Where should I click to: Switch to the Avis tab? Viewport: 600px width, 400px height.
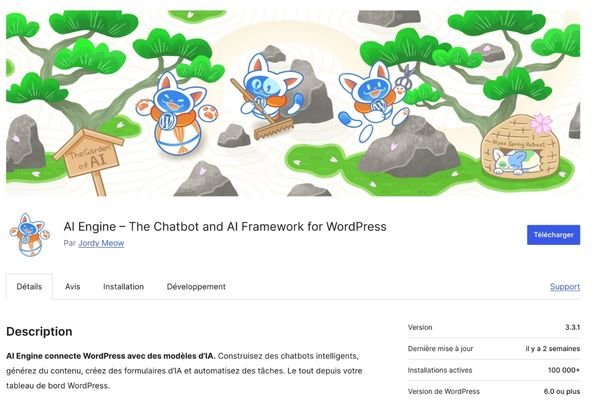(x=72, y=286)
